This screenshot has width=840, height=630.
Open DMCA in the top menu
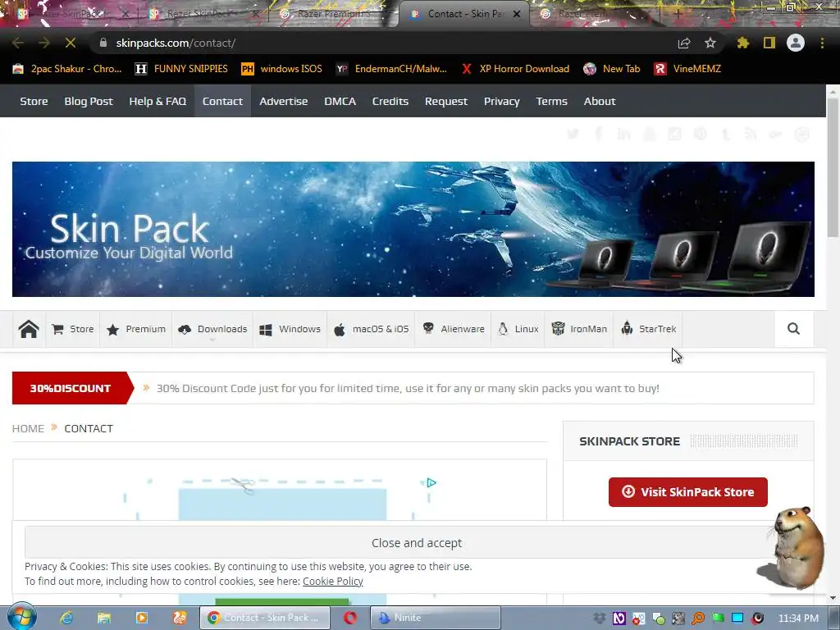click(x=340, y=101)
